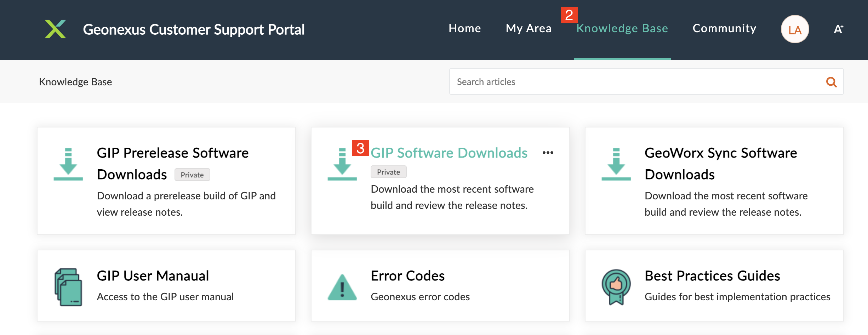Click 'Guides for best implementation practices' text
Screen dimensions: 868x335
tap(737, 297)
